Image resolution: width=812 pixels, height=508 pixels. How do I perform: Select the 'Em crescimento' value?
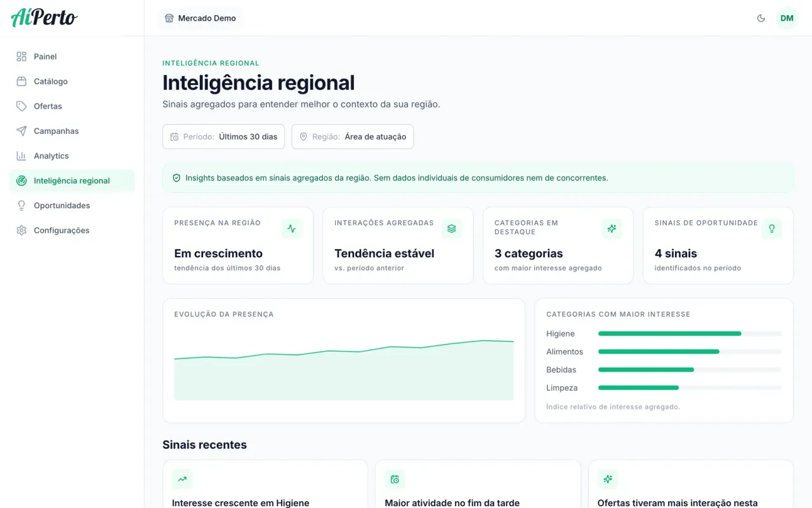218,253
